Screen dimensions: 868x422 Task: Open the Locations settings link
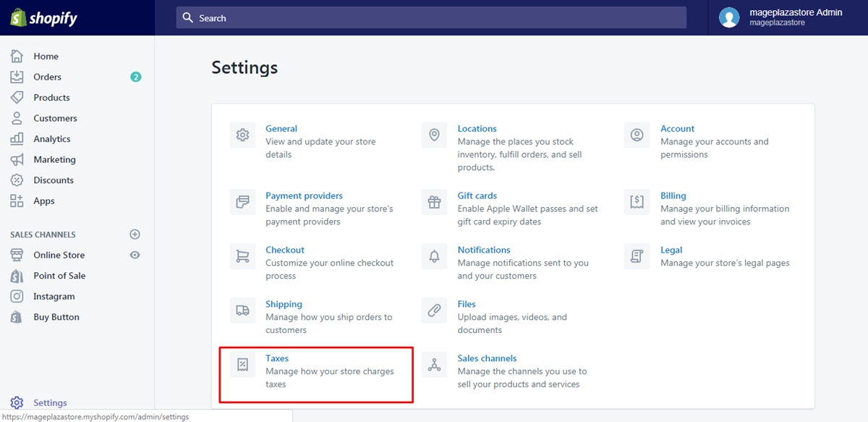coord(477,128)
